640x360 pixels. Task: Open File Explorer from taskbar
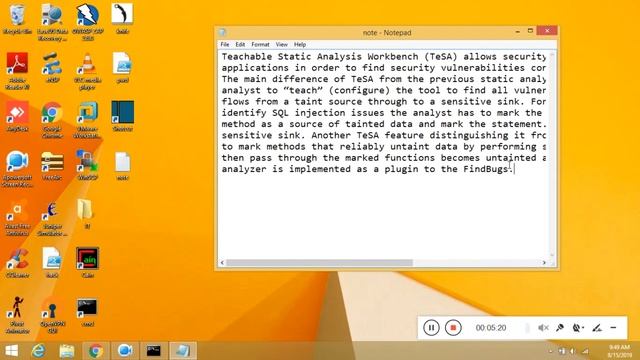coord(67,351)
